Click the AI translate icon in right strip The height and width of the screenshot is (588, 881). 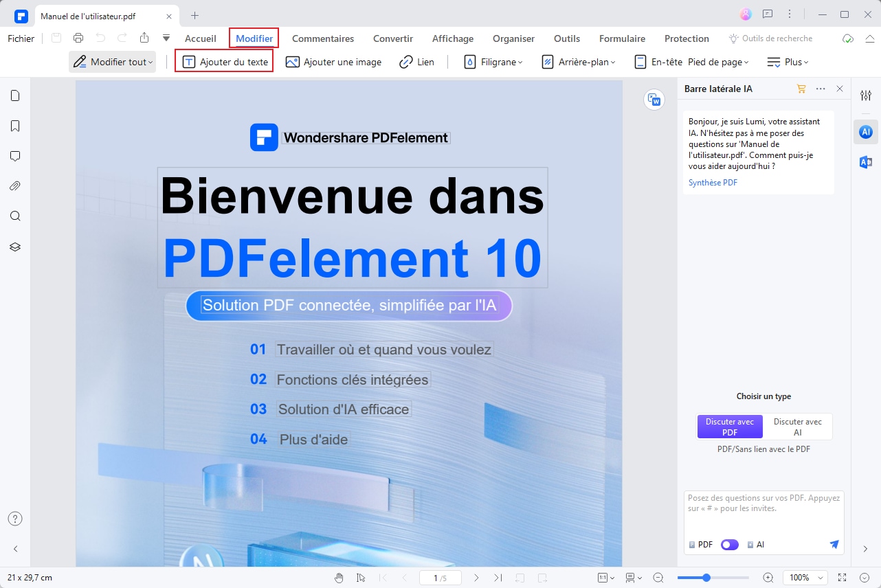point(866,162)
